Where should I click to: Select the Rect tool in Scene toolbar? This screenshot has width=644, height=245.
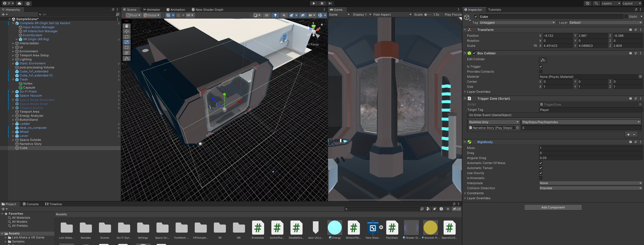click(126, 47)
